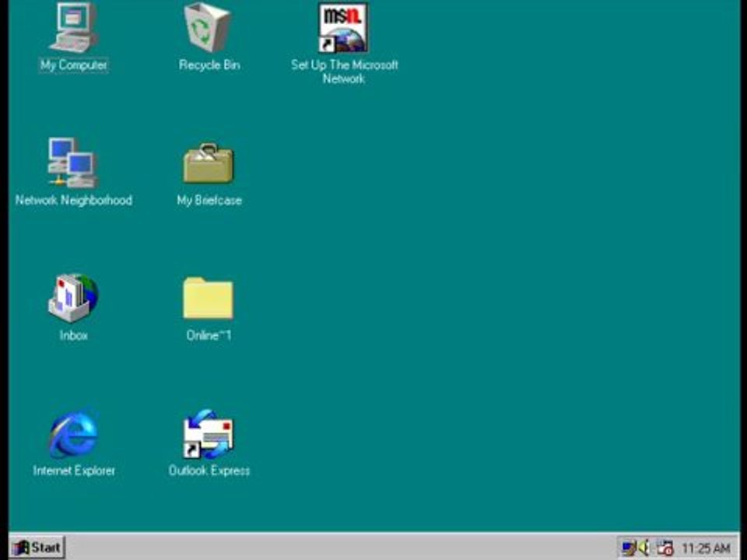Open the Start menu
The height and width of the screenshot is (560, 747).
click(x=37, y=548)
